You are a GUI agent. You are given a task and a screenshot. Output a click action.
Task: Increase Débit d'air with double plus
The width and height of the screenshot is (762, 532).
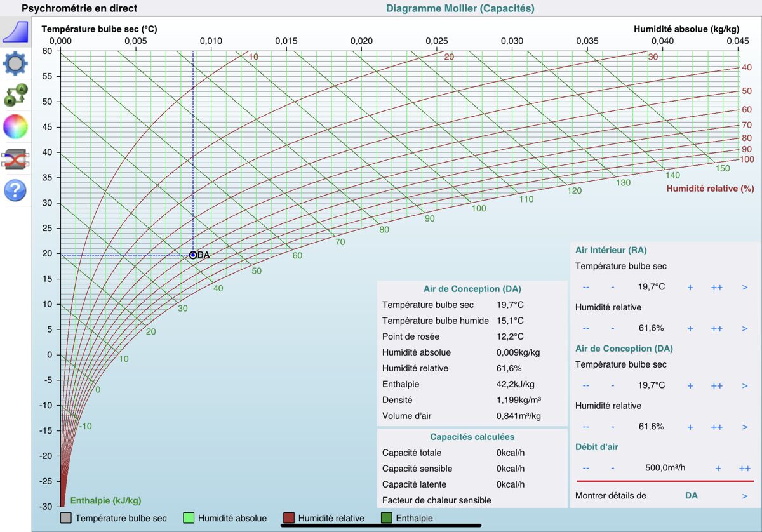pos(745,468)
